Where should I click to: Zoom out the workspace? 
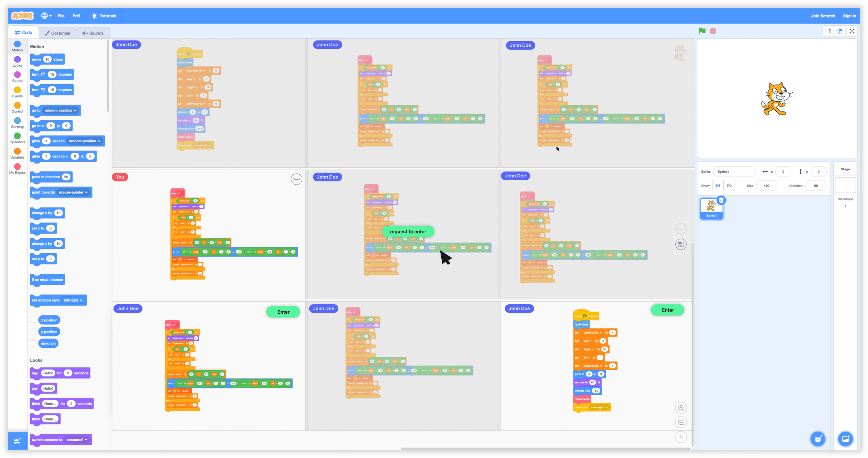[681, 422]
